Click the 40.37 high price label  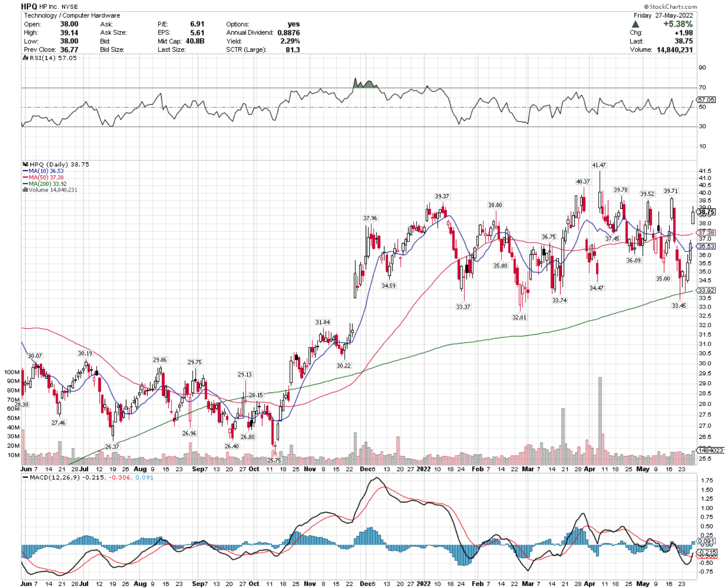point(583,181)
